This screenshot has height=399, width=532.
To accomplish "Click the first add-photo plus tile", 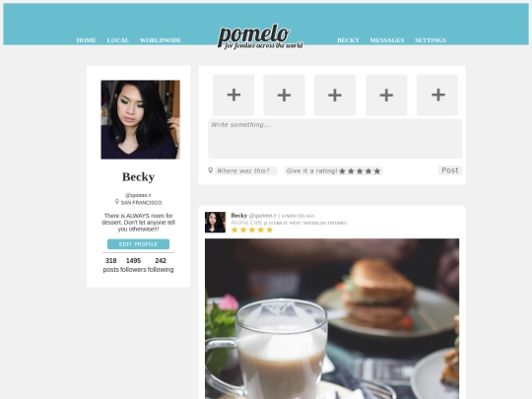I will point(233,95).
